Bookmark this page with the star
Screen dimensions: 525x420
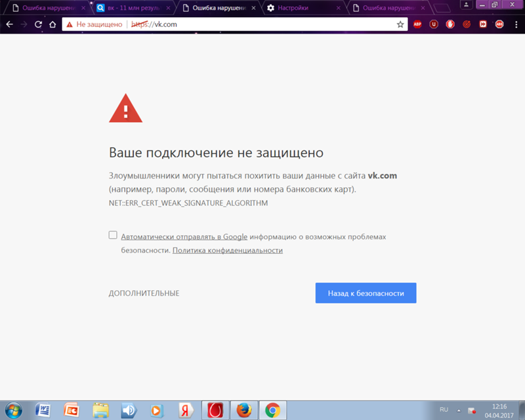coord(400,24)
